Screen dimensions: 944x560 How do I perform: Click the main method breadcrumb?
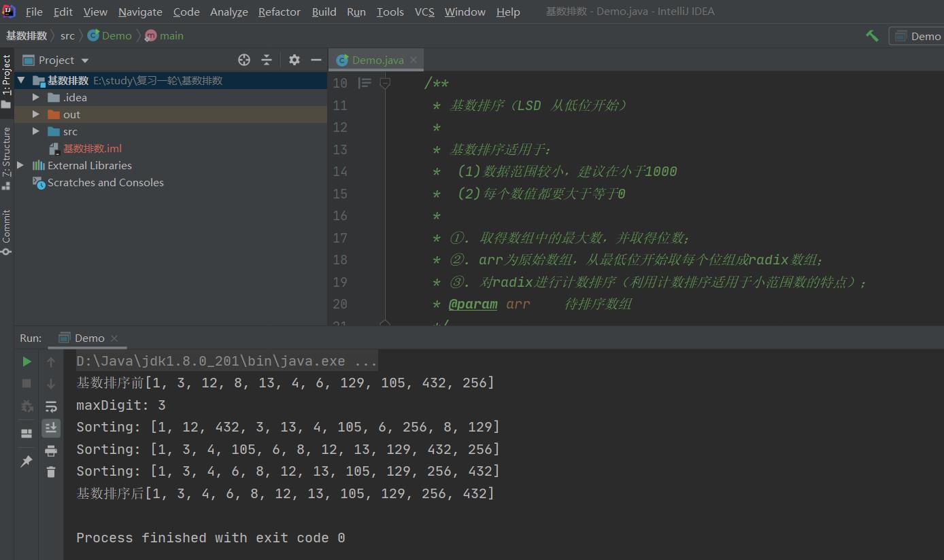pyautogui.click(x=165, y=36)
